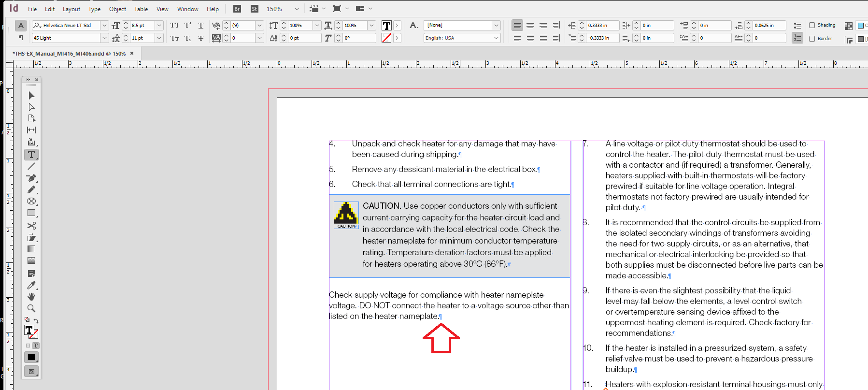Select the Gap tool
The height and width of the screenshot is (390, 868).
coord(31,130)
